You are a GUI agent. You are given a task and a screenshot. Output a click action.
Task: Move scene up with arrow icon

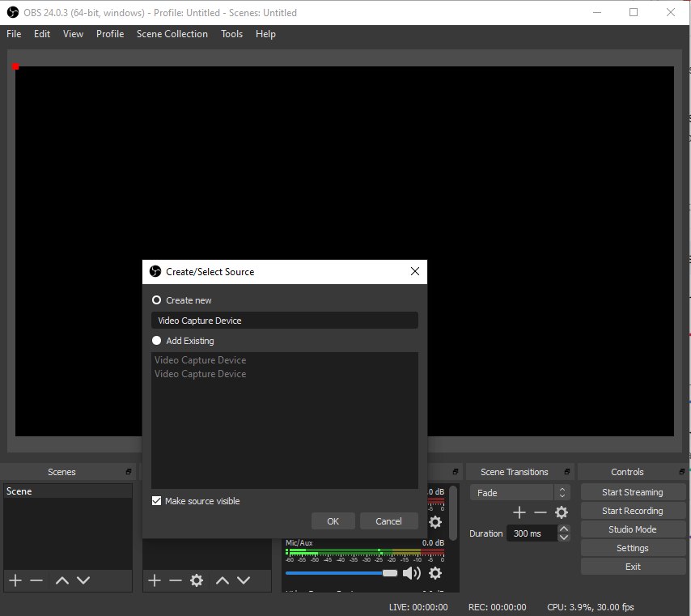(62, 580)
